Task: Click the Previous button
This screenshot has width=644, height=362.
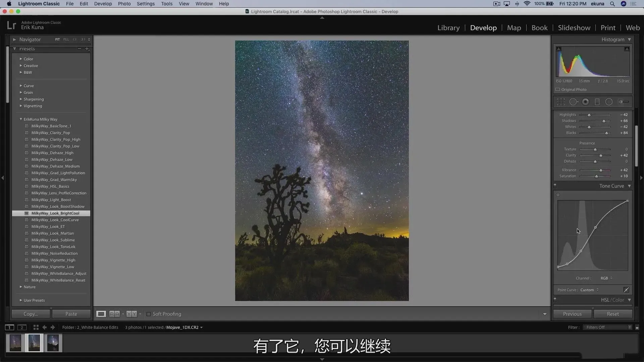Action: pyautogui.click(x=572, y=314)
